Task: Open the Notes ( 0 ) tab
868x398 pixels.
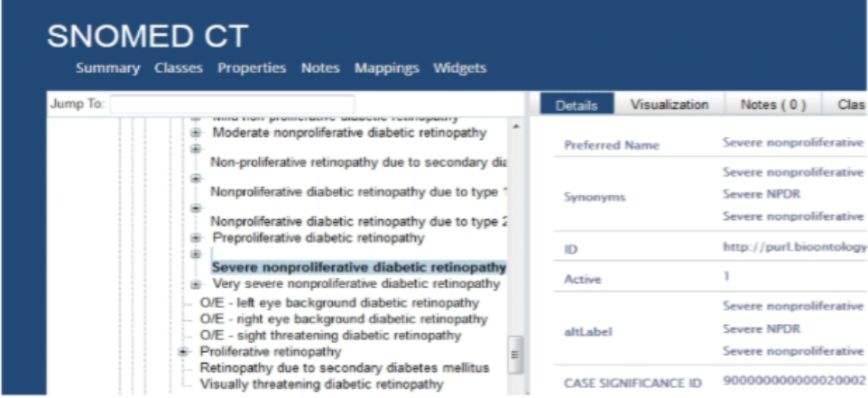Action: [x=772, y=105]
